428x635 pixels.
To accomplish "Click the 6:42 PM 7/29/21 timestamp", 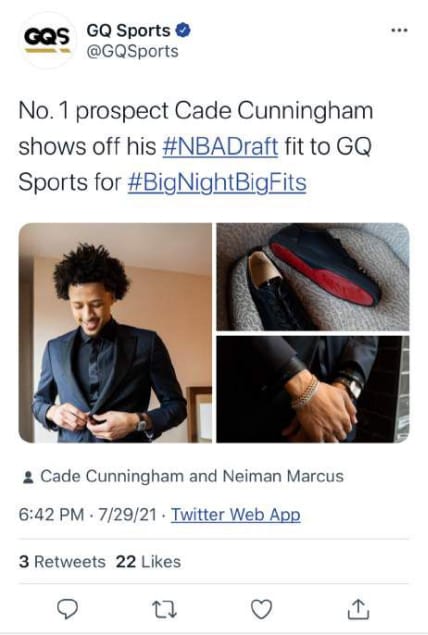I will 87,515.
